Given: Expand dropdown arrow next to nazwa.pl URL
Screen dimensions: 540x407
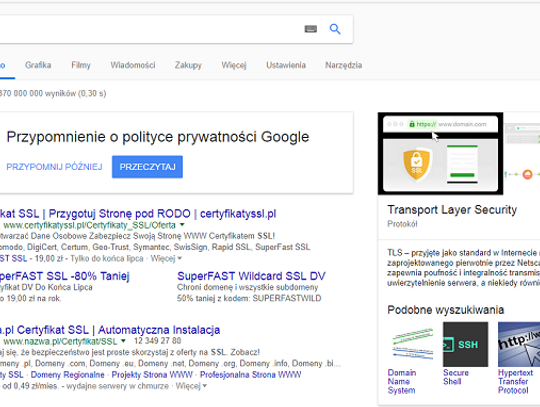Looking at the screenshot, I should (123, 341).
